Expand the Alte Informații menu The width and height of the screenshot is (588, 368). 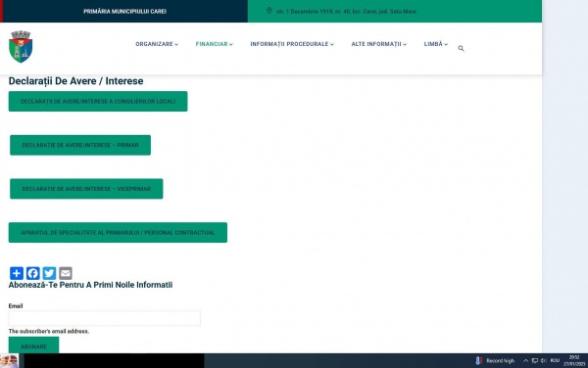click(378, 44)
